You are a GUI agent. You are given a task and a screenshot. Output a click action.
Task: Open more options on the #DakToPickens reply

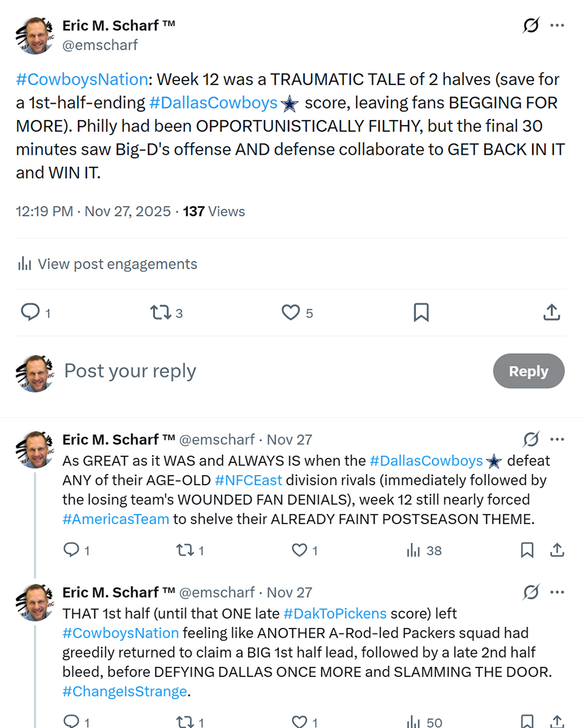click(x=557, y=592)
